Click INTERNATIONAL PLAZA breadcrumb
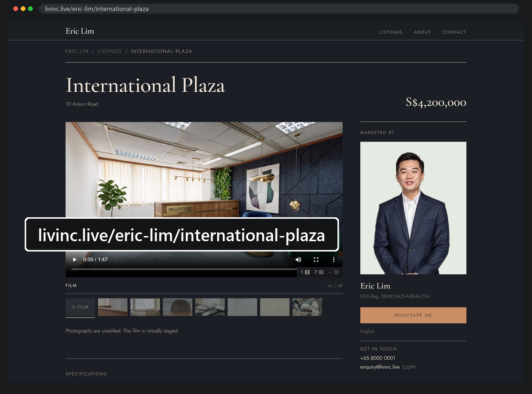 (x=161, y=51)
